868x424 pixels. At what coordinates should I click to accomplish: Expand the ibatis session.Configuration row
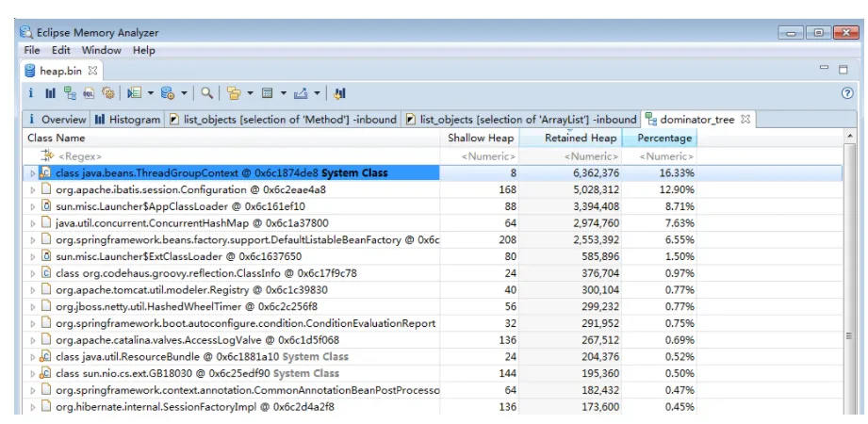click(x=33, y=190)
